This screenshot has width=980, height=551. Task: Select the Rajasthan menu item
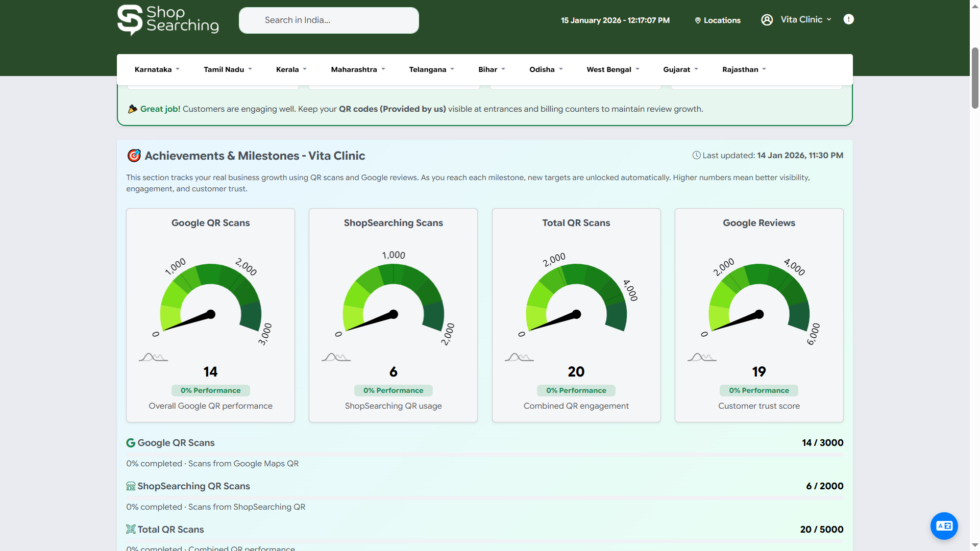tap(744, 69)
